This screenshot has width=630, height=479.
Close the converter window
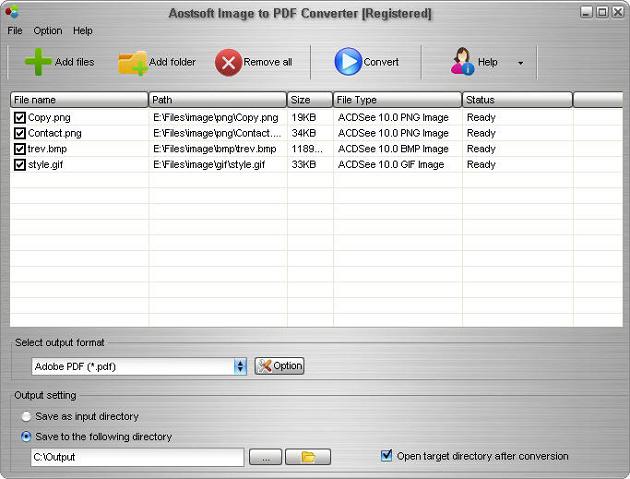coord(618,12)
